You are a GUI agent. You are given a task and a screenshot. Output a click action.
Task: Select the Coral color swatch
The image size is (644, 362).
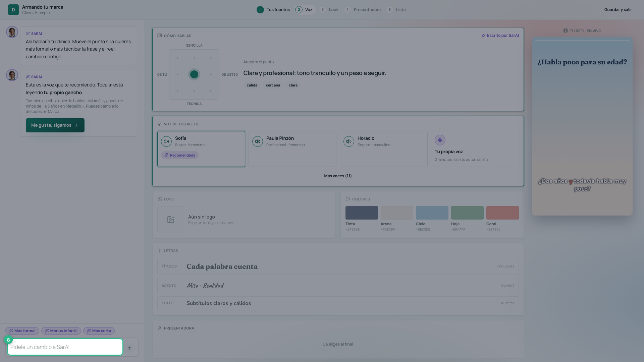pos(502,213)
